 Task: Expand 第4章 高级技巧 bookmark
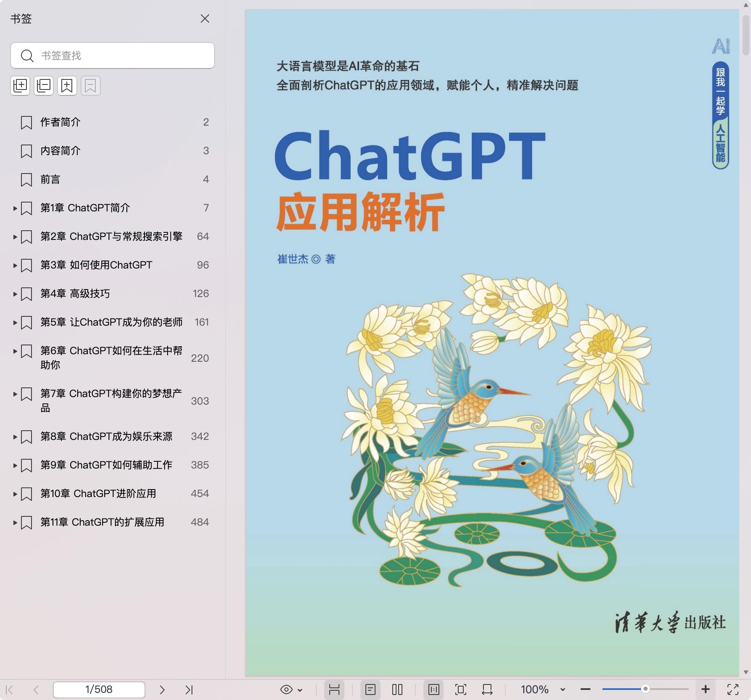point(15,294)
